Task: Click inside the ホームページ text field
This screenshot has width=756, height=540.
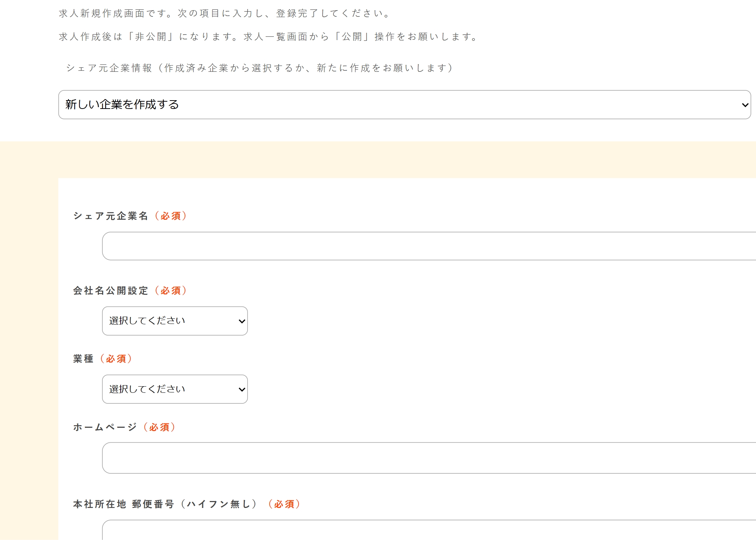Action: click(x=328, y=458)
